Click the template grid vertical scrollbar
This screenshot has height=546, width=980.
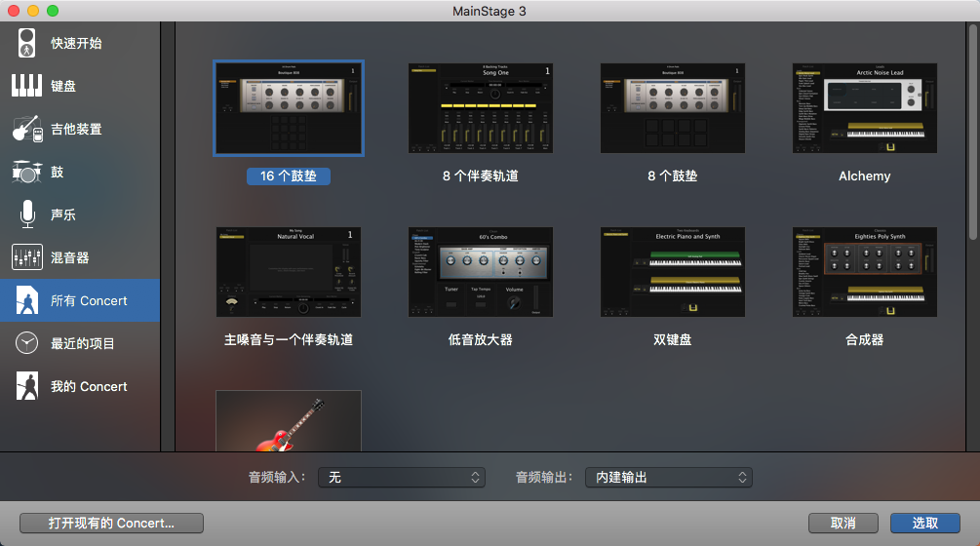973,132
